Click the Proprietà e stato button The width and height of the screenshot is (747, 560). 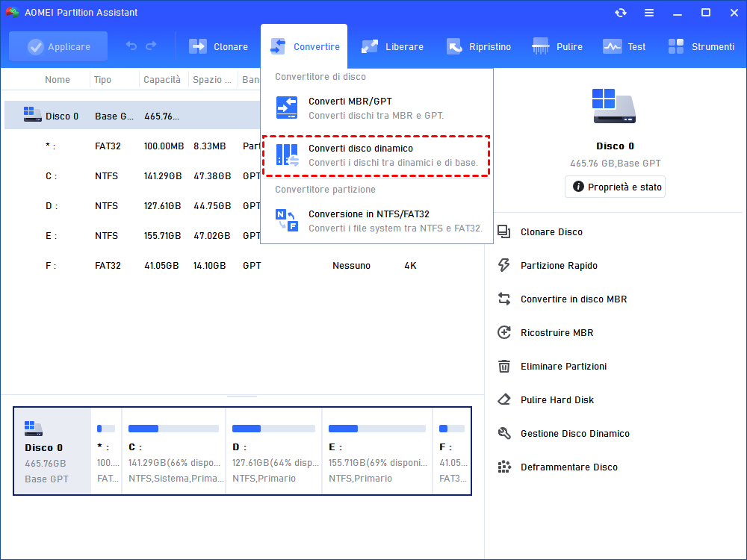pos(615,187)
